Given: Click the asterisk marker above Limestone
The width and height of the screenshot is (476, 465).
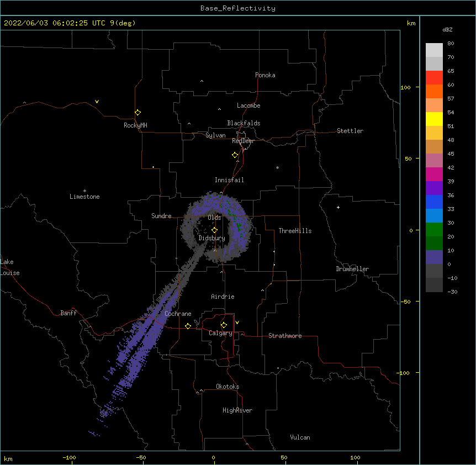Looking at the screenshot, I should point(84,191).
